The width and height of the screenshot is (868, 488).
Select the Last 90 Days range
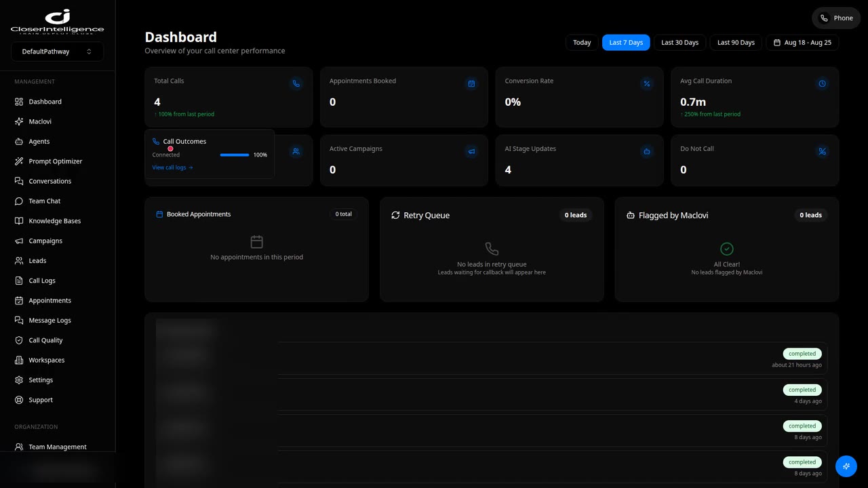pos(736,42)
